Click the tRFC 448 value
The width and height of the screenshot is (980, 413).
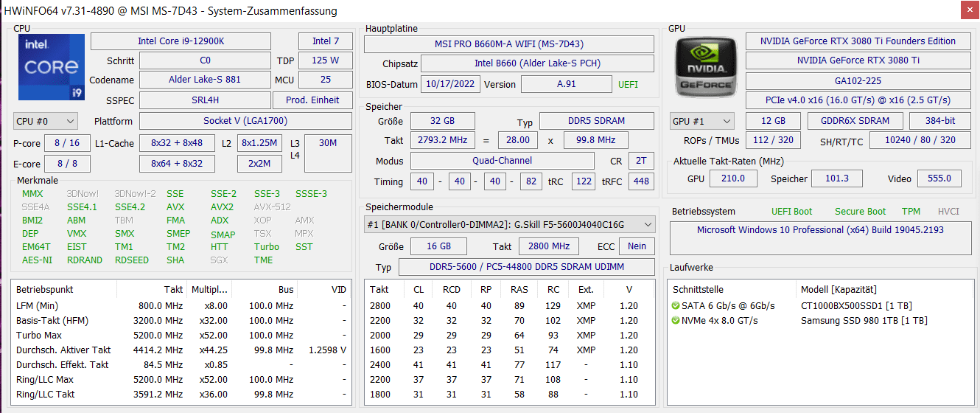pyautogui.click(x=641, y=181)
